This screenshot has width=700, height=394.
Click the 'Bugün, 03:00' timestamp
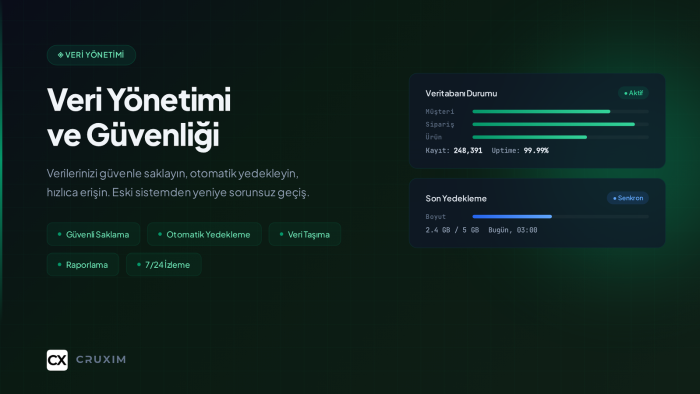click(513, 230)
